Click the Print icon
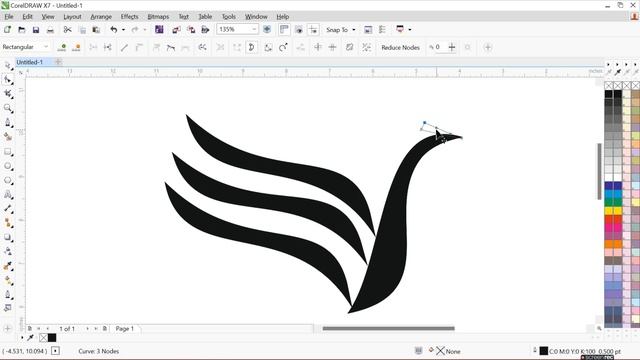This screenshot has width=640, height=360. (50, 30)
